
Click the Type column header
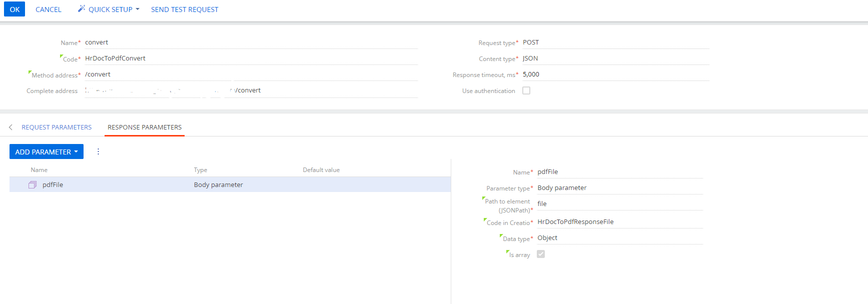[x=201, y=170]
